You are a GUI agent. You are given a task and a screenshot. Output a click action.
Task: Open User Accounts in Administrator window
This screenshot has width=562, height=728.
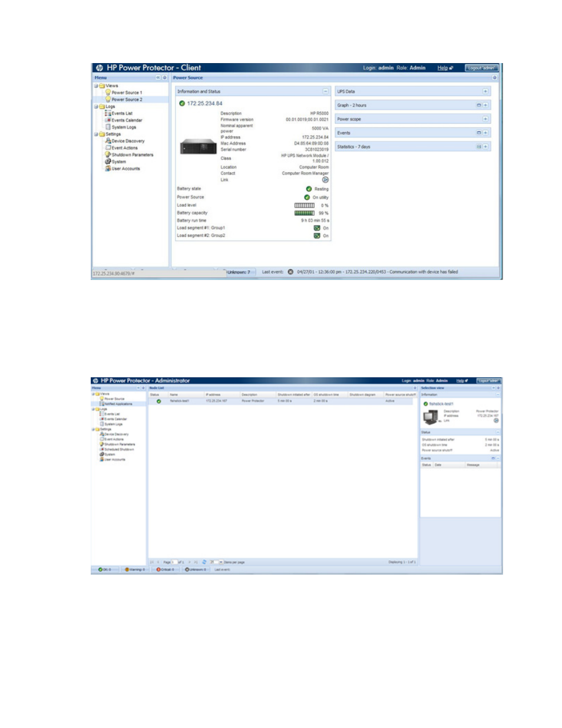[x=115, y=459]
